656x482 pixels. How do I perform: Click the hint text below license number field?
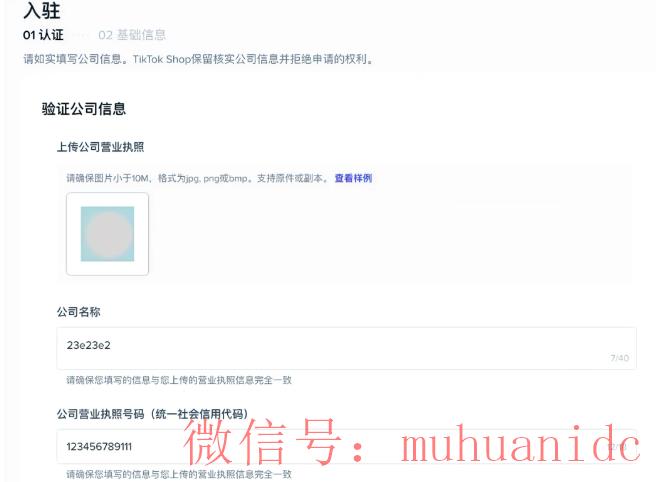179,474
